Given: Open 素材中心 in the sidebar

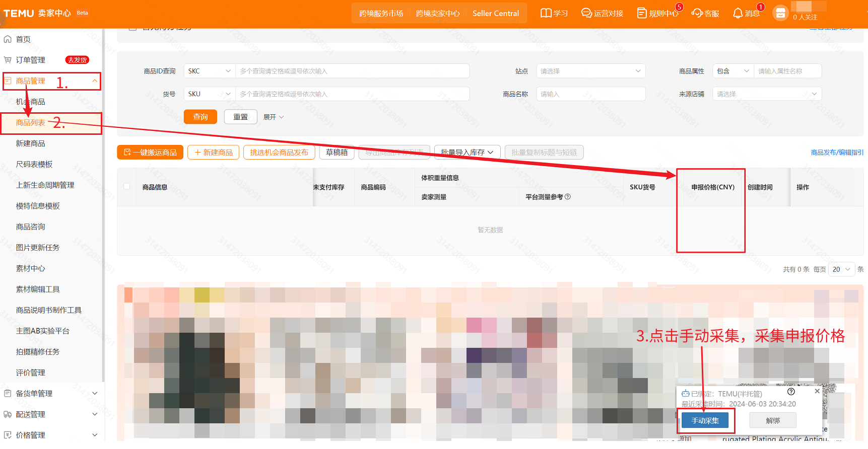Looking at the screenshot, I should 30,268.
